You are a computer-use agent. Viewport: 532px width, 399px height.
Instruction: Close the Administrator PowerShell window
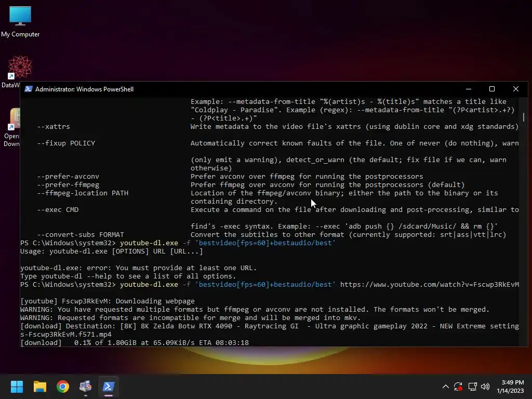coord(516,89)
